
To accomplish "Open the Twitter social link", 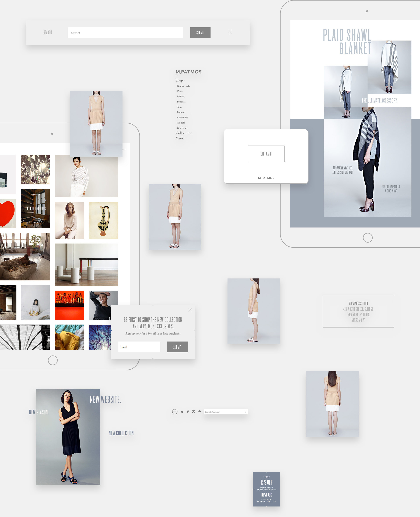I will (x=182, y=412).
